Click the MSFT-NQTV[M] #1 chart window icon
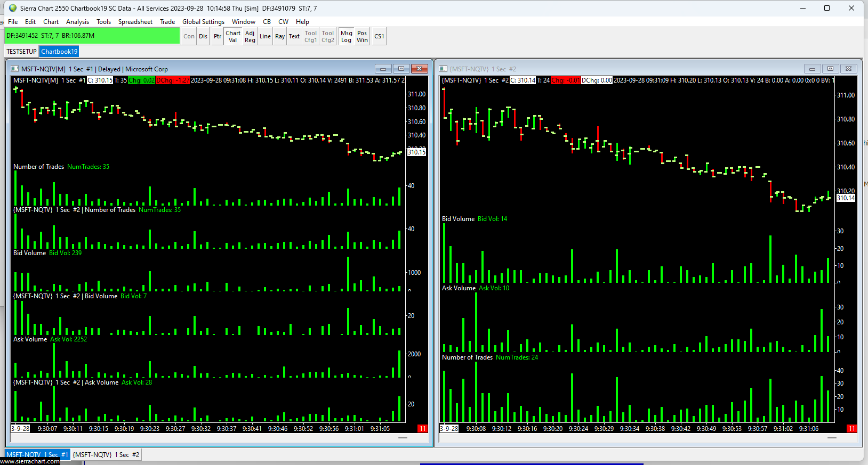The height and width of the screenshot is (465, 868). tap(14, 69)
